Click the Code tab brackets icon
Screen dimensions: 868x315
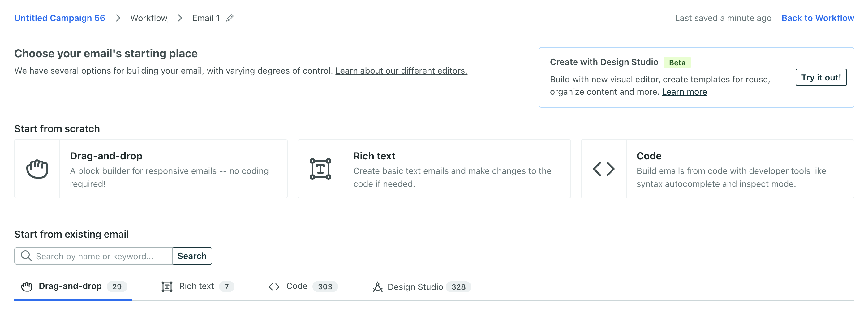(274, 287)
